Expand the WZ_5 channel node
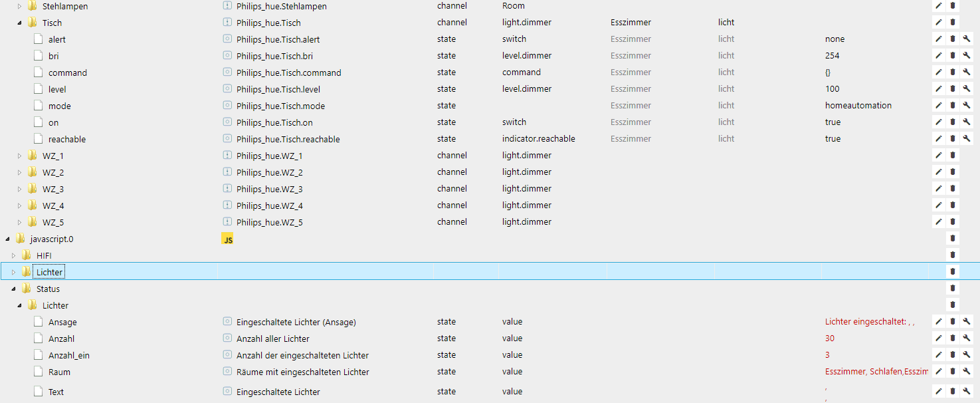This screenshot has height=403, width=980. [x=19, y=222]
